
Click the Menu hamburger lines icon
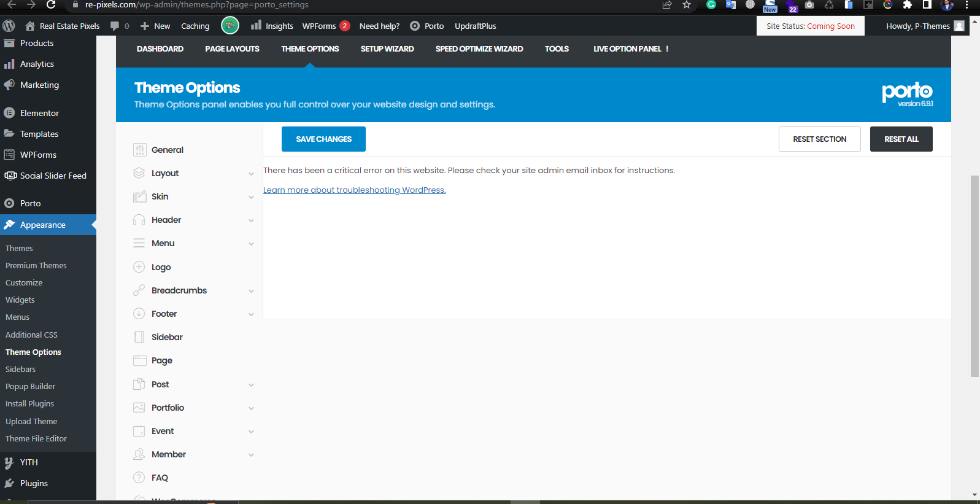pos(139,243)
